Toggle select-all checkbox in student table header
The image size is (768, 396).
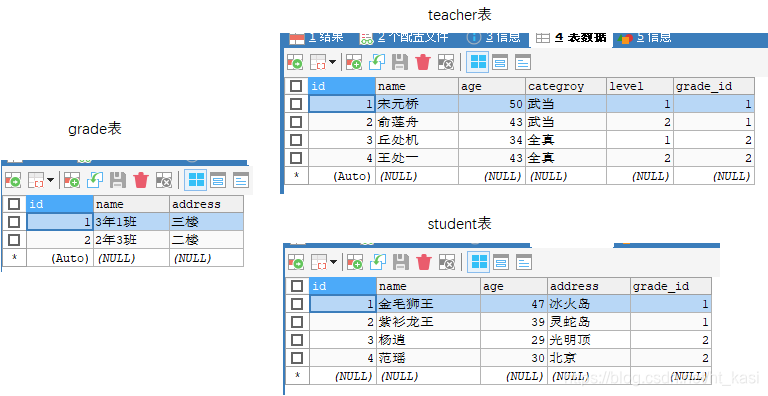tap(297, 286)
